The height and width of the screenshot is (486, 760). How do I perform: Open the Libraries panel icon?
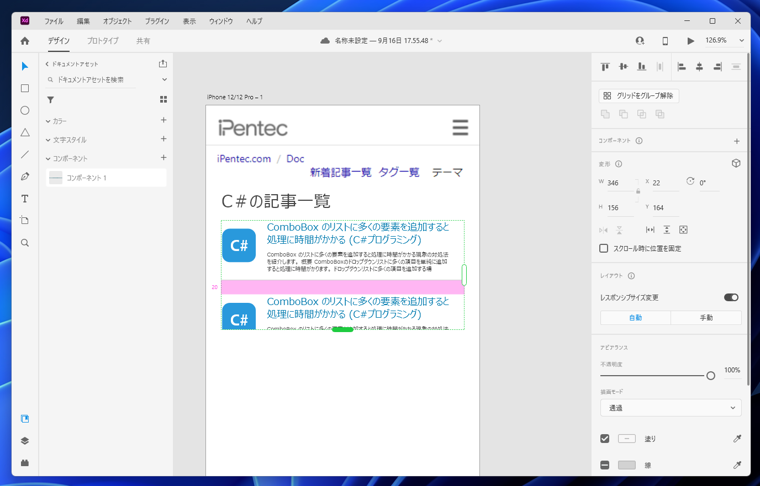(x=25, y=419)
